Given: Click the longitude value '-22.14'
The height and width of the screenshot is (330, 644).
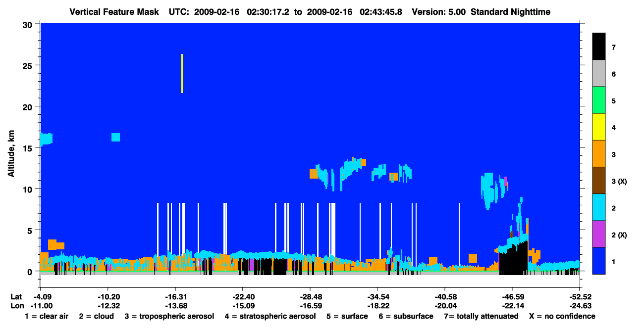Looking at the screenshot, I should pos(512,306).
